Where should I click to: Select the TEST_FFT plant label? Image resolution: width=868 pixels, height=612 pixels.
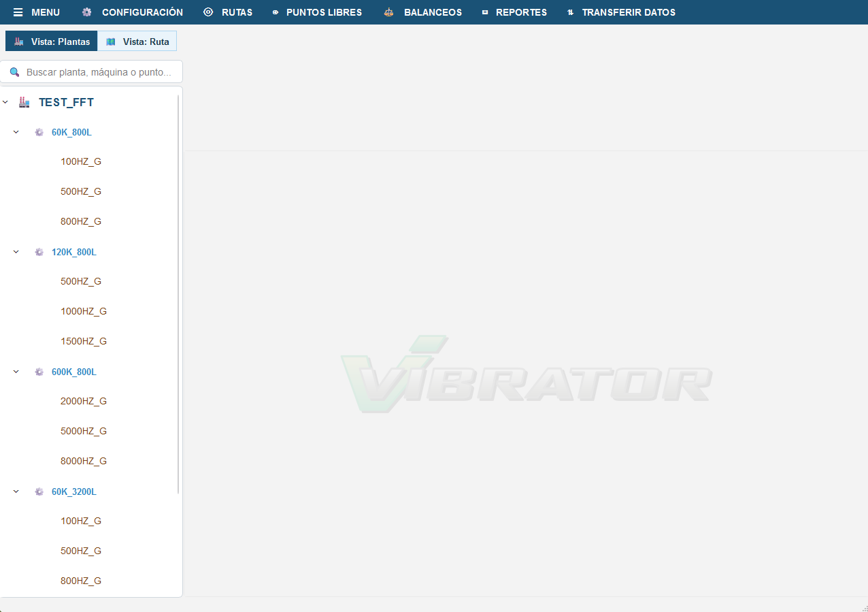point(66,102)
